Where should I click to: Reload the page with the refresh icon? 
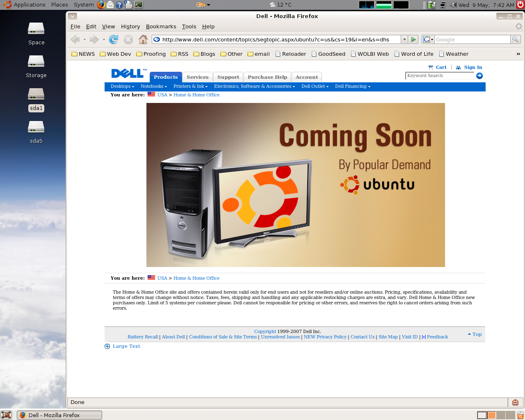click(x=114, y=39)
